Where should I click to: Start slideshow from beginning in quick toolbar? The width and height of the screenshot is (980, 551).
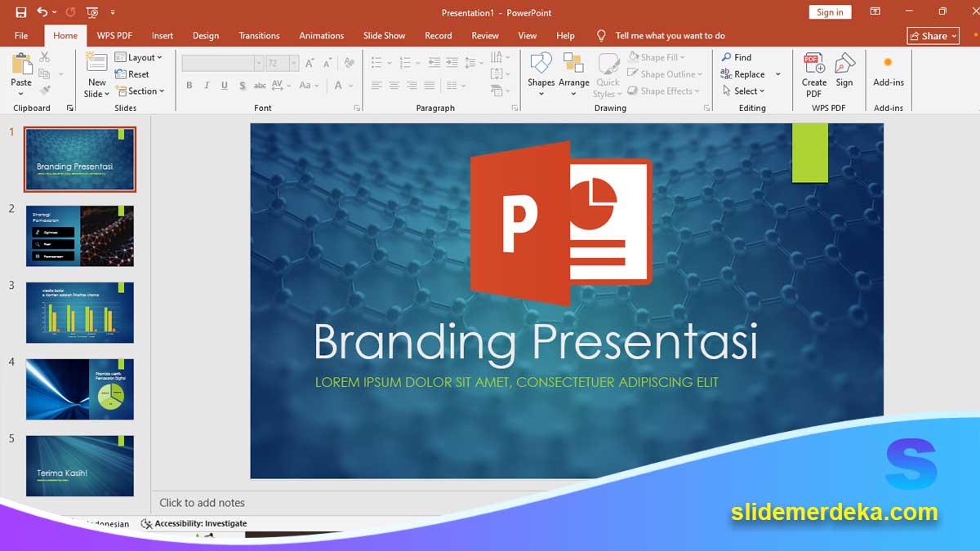pyautogui.click(x=92, y=12)
